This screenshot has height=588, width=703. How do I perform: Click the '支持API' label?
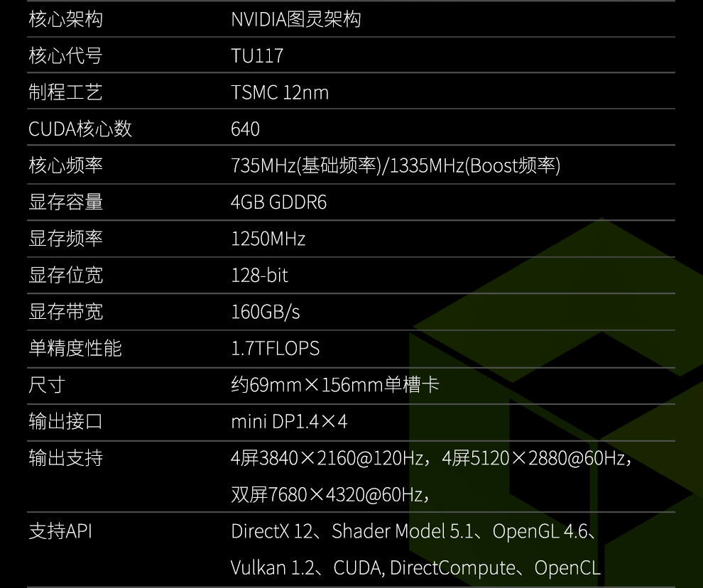pos(60,531)
